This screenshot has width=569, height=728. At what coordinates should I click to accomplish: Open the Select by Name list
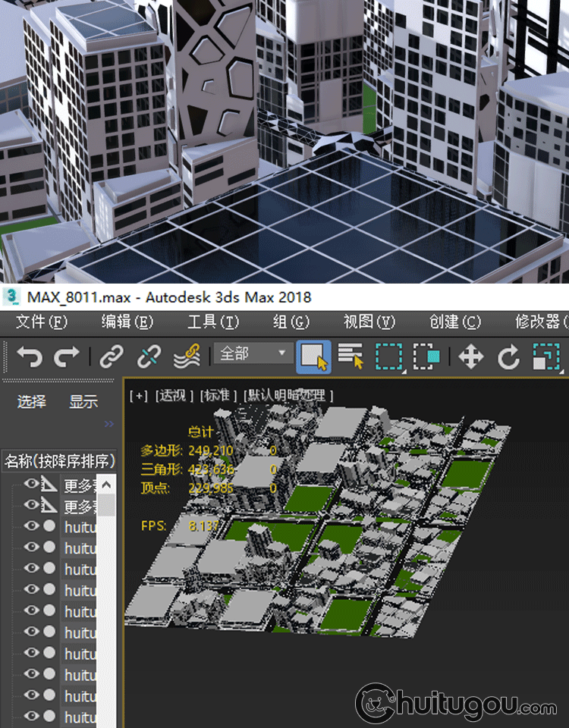351,356
